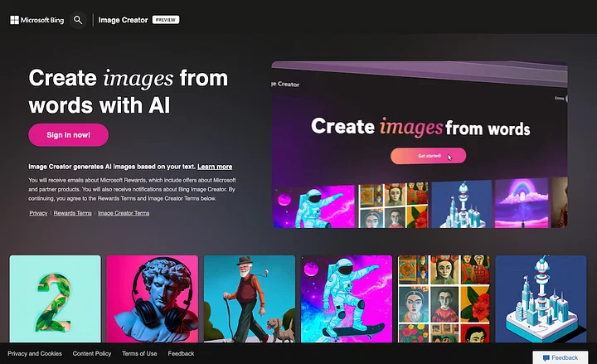Image resolution: width=597 pixels, height=364 pixels.
Task: Select the statue with headphones thumbnail
Action: click(153, 298)
